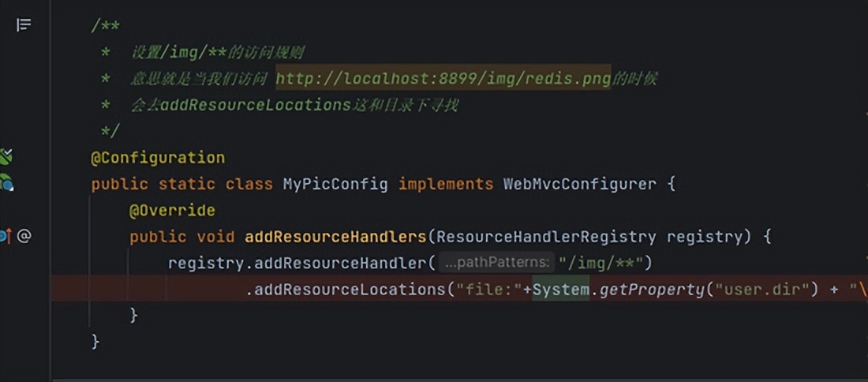Click the @Configuration annotation
Image resolution: width=868 pixels, height=382 pixels.
[158, 158]
